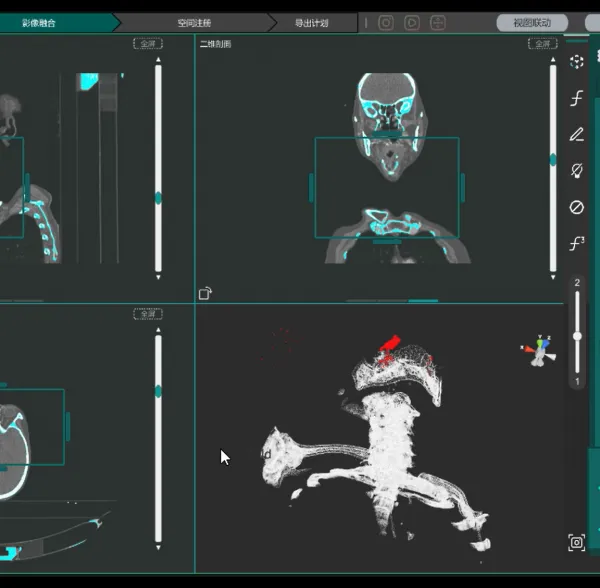This screenshot has height=588, width=600.
Task: Click the right handle of axial crop box
Action: pyautogui.click(x=68, y=427)
